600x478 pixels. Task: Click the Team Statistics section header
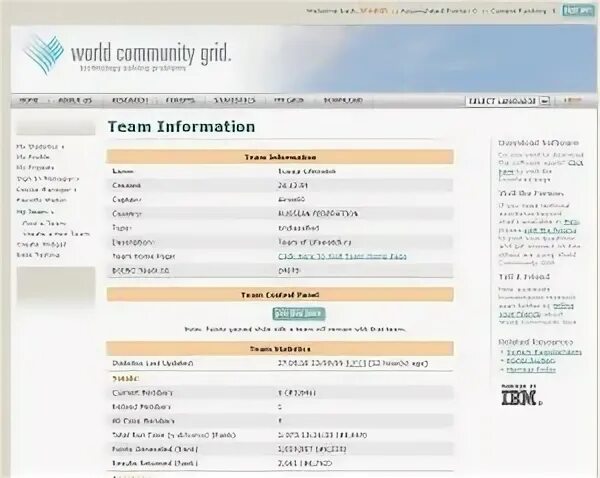point(280,349)
